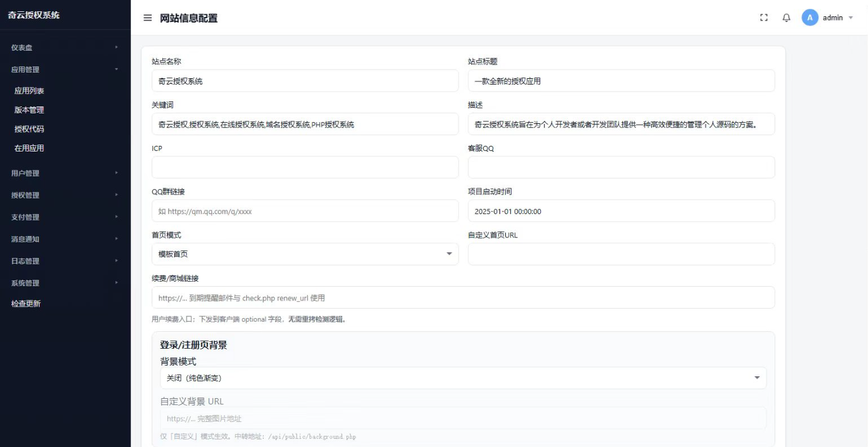This screenshot has height=447, width=868.
Task: Expand the 日志管理 menu arrow
Action: tap(117, 260)
